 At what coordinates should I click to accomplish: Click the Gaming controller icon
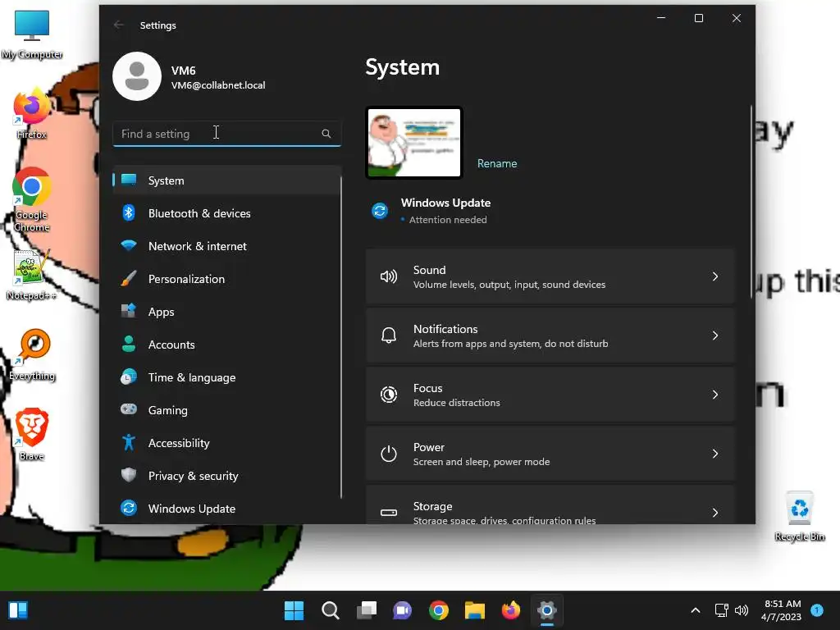[129, 410]
